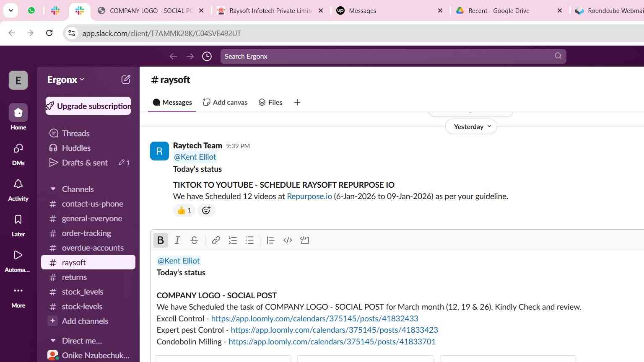Viewport: 644px width, 362px height.
Task: Go back in Slack history
Action: 173,56
